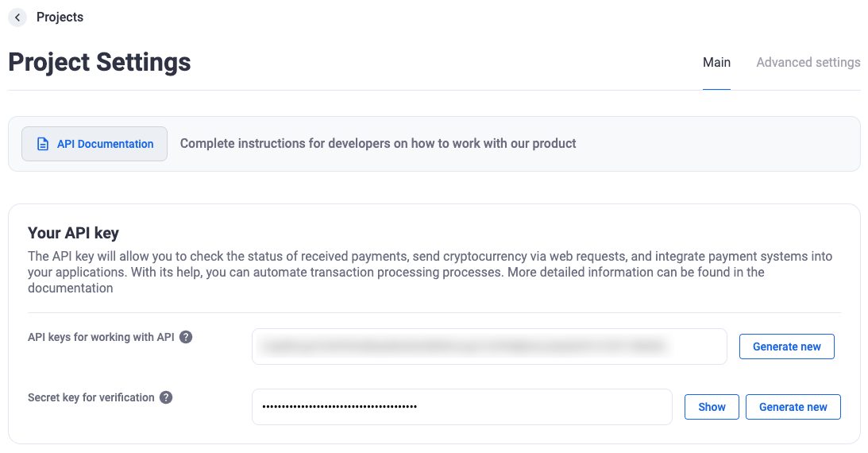Open the Projects breadcrumb link
868x453 pixels.
coord(60,17)
